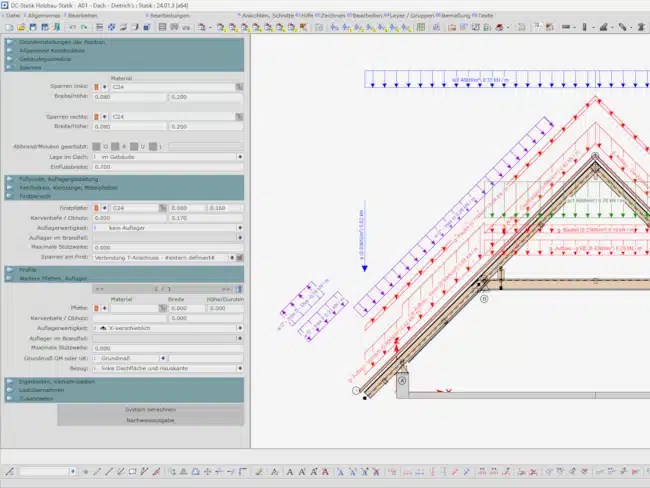This screenshot has height=488, width=650.
Task: Open the Allgemeines menu
Action: (x=44, y=15)
